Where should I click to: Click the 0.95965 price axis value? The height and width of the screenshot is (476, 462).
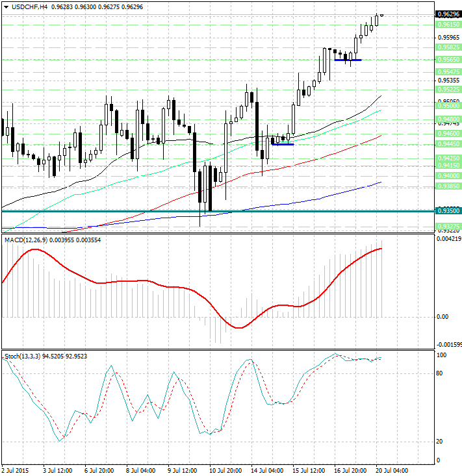point(448,38)
